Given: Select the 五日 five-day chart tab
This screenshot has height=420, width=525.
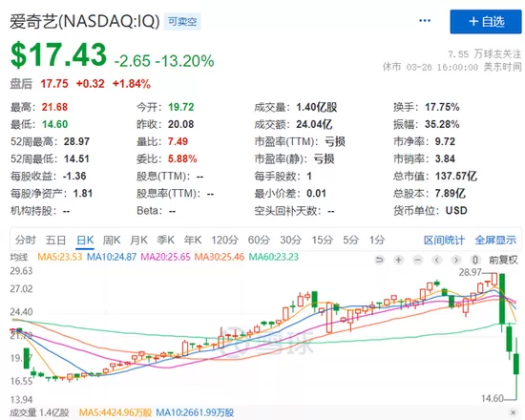Looking at the screenshot, I should (x=55, y=240).
